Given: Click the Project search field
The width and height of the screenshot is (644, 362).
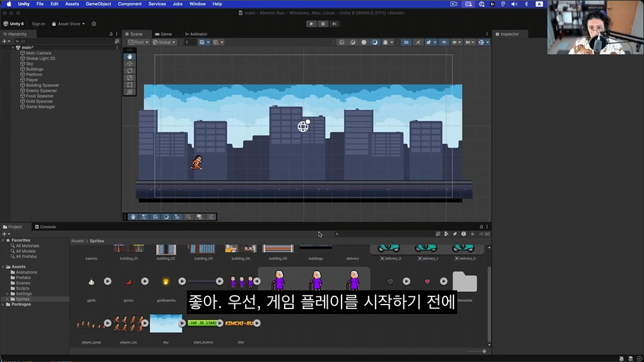Looking at the screenshot, I should (384, 234).
